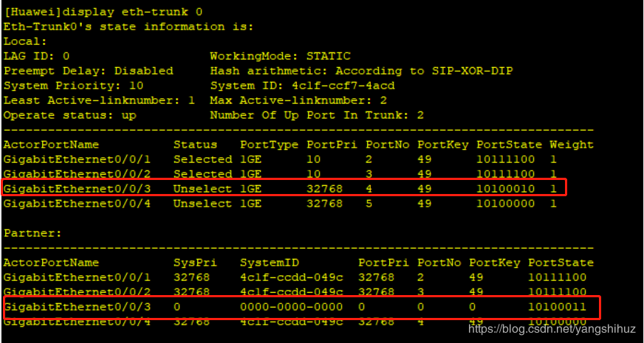Click the 'Partner:' section heading
This screenshot has height=343, width=644.
[32, 233]
